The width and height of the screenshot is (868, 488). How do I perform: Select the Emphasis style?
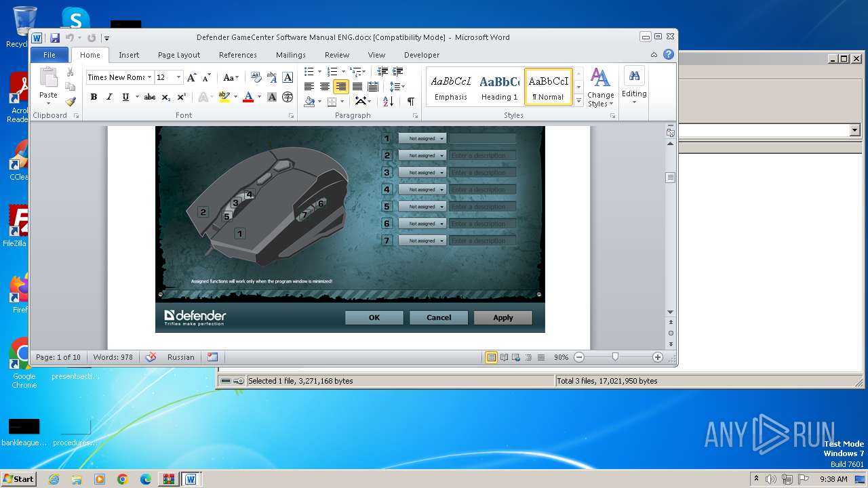[451, 87]
